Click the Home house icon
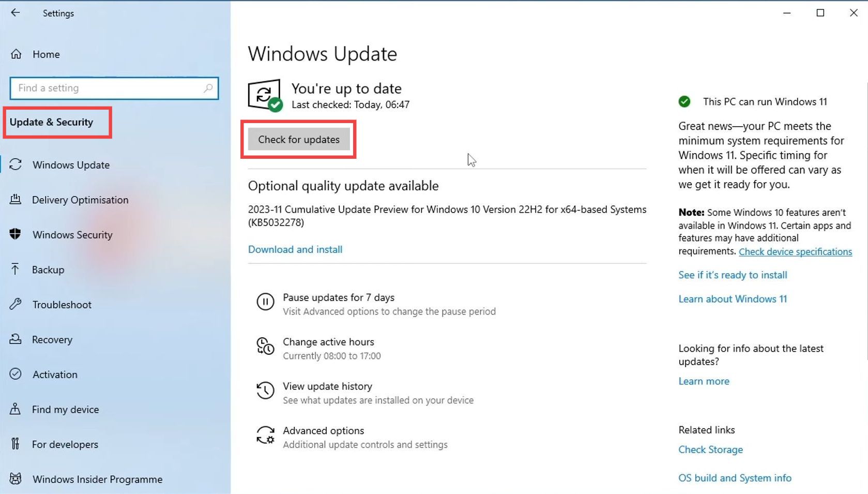The width and height of the screenshot is (868, 494). pos(16,54)
